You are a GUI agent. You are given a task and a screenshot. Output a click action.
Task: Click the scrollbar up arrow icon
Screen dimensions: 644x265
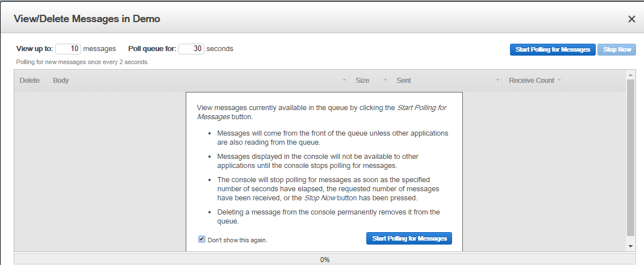(631, 75)
